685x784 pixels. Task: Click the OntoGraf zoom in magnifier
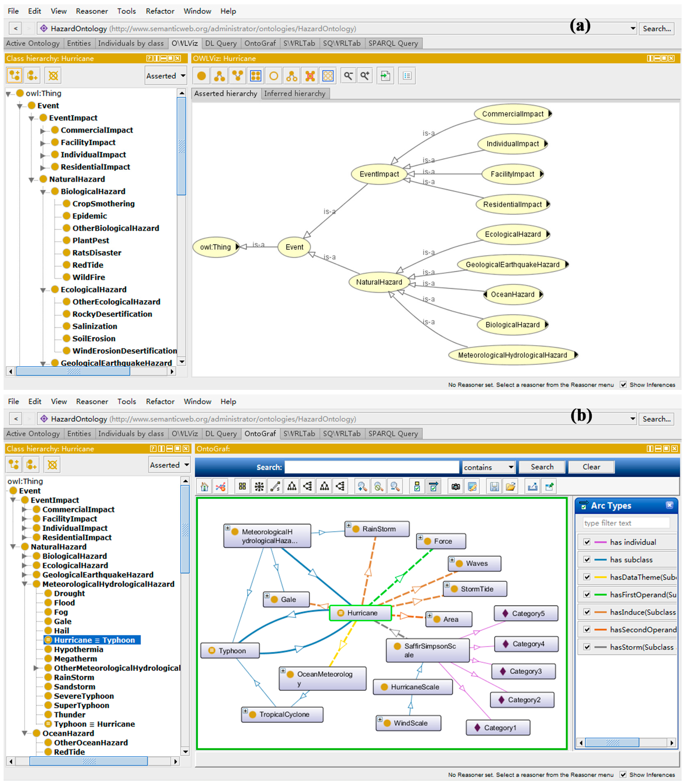click(x=362, y=486)
